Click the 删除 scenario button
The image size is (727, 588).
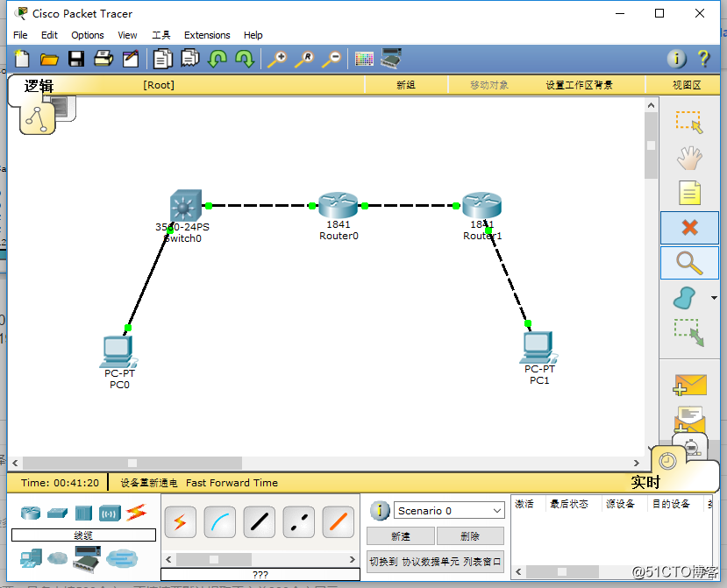[x=470, y=536]
